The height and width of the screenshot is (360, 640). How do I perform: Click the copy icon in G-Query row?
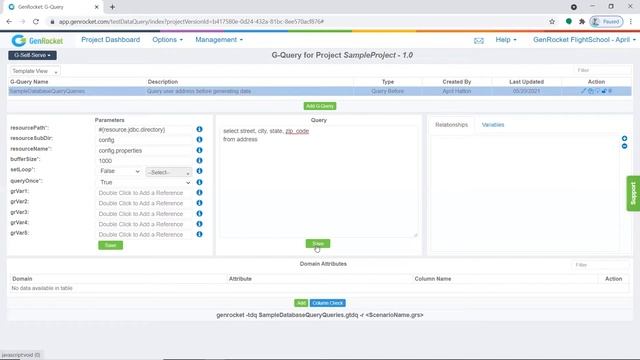[590, 91]
